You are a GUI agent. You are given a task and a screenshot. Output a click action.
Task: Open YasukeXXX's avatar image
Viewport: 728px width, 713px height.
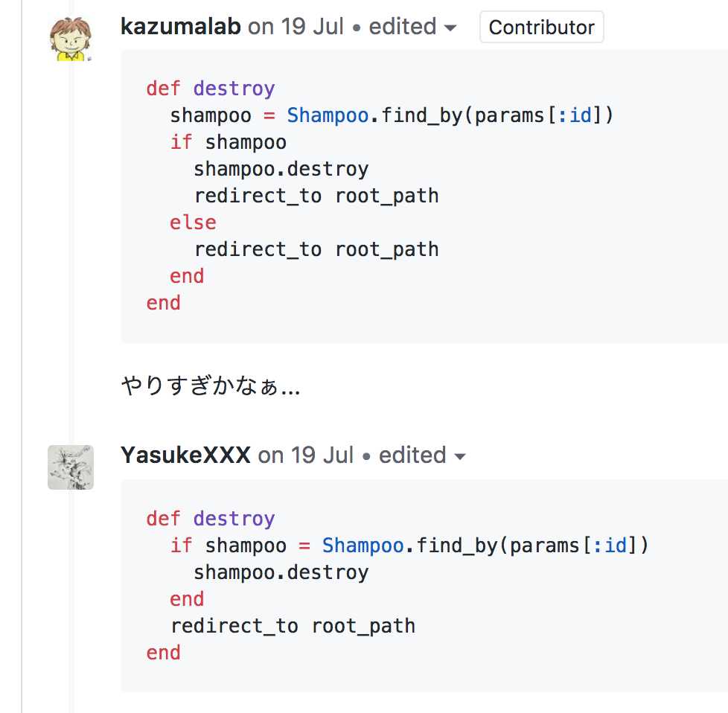click(x=71, y=467)
